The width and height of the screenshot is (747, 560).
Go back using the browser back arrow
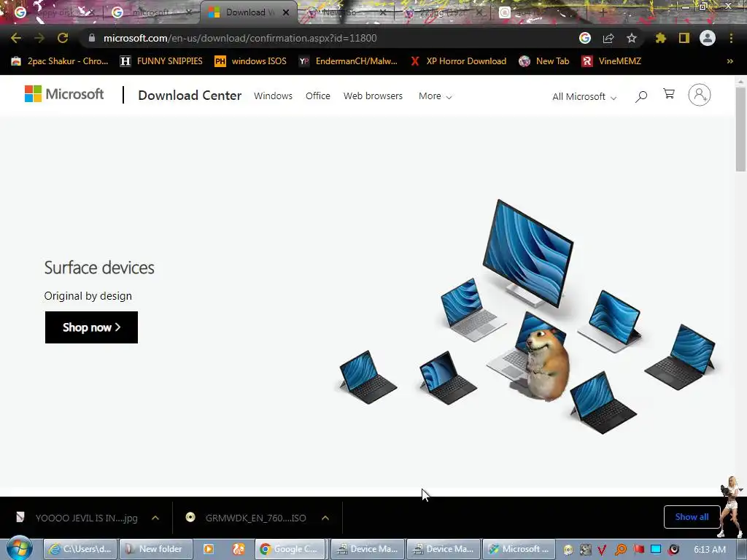click(16, 38)
